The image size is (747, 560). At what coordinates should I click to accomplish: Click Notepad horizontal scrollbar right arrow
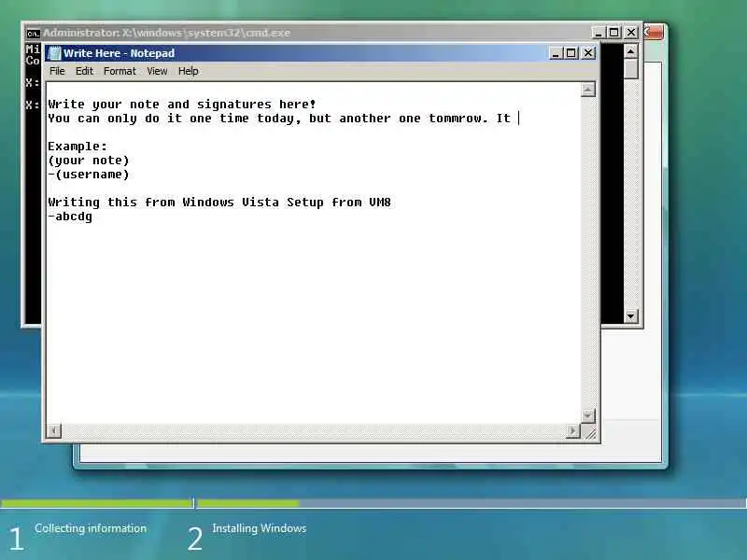point(572,431)
